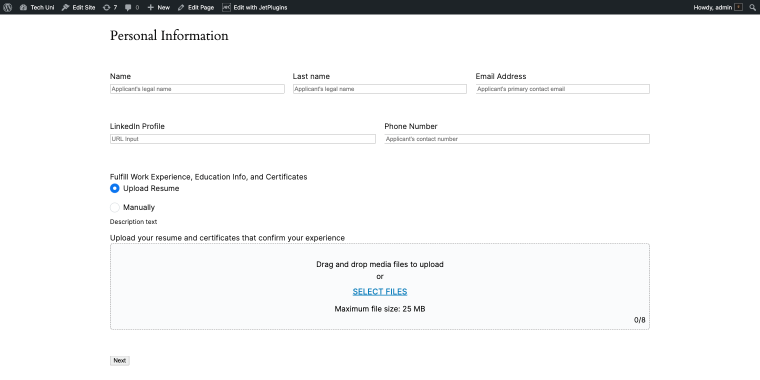Open Edit with JetPlugins
This screenshot has height=380, width=760.
pos(255,7)
